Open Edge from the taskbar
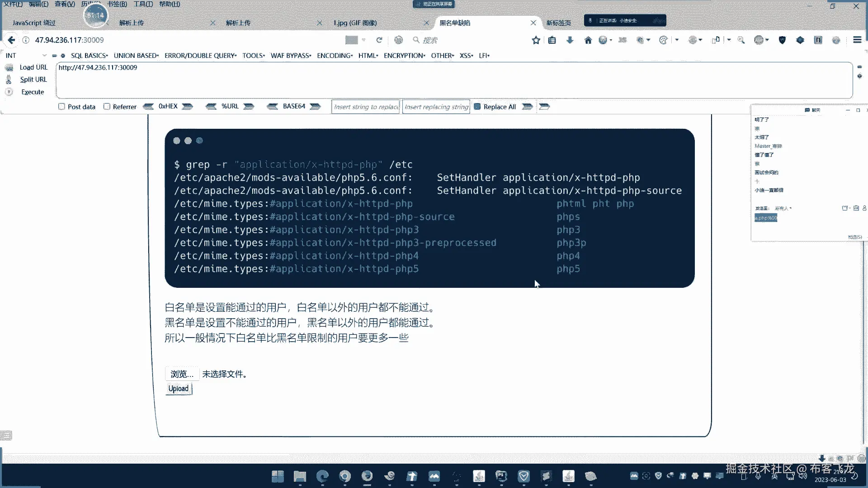The image size is (868, 488). tap(322, 476)
